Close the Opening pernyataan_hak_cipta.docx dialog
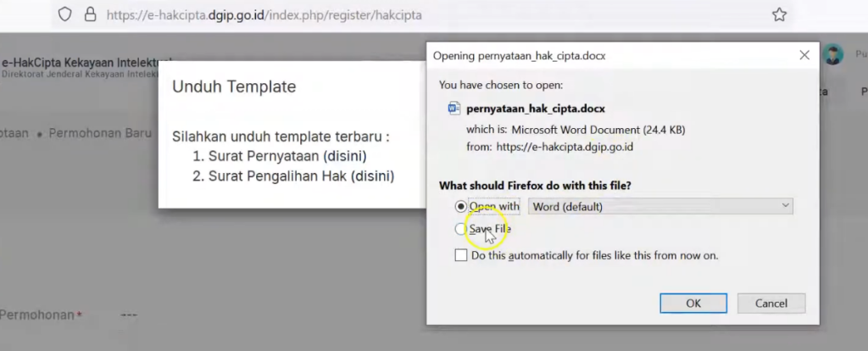Screen dimensions: 868x351 pyautogui.click(x=804, y=55)
